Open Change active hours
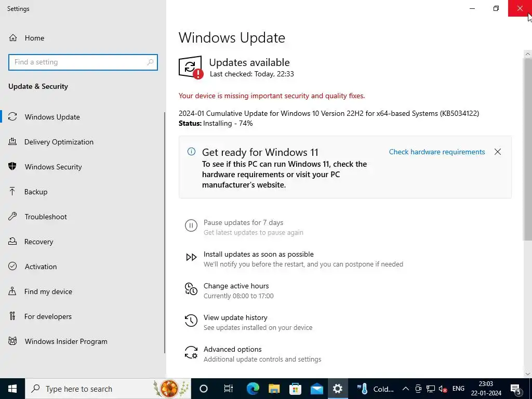 pos(236,286)
